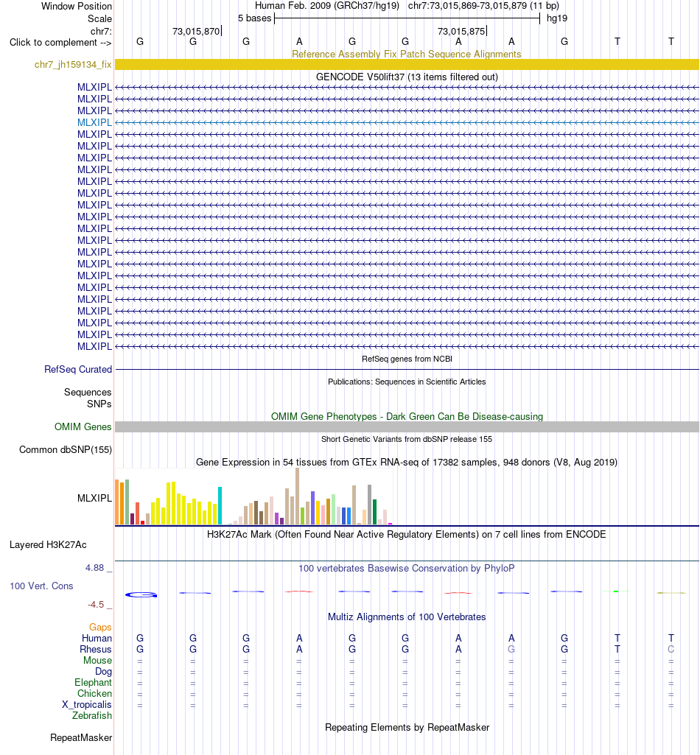700x755 pixels.
Task: Click the yellow chr7_jh159134_fix alignment bar
Action: (407, 65)
